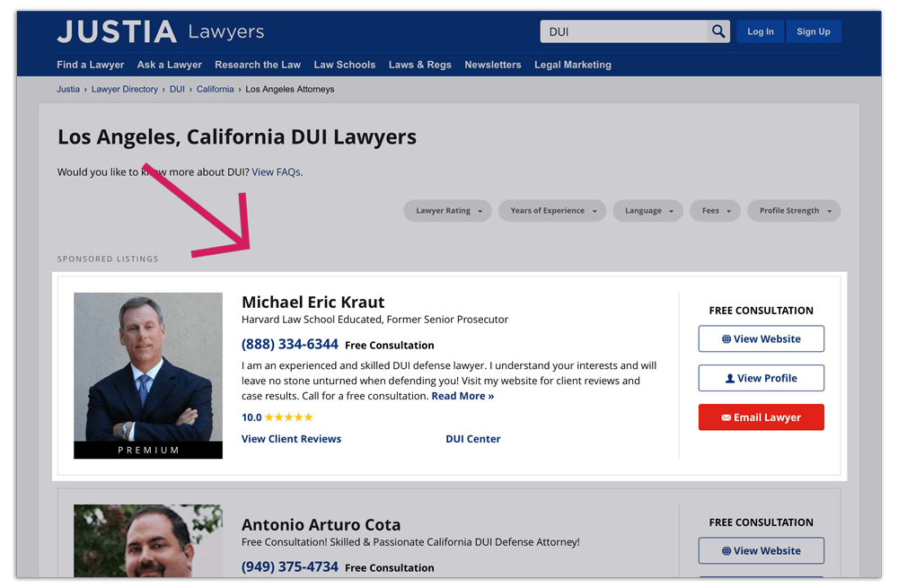Viewport: 898px width, 588px height.
Task: Call number (949) 375-4734
Action: click(290, 566)
